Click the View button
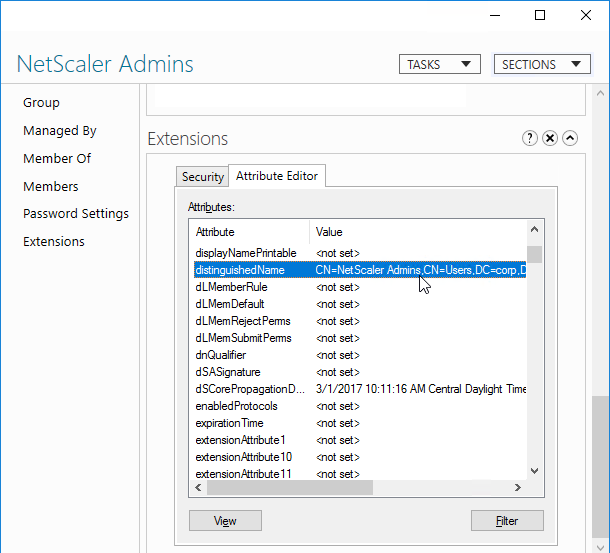This screenshot has width=610, height=553. [225, 521]
